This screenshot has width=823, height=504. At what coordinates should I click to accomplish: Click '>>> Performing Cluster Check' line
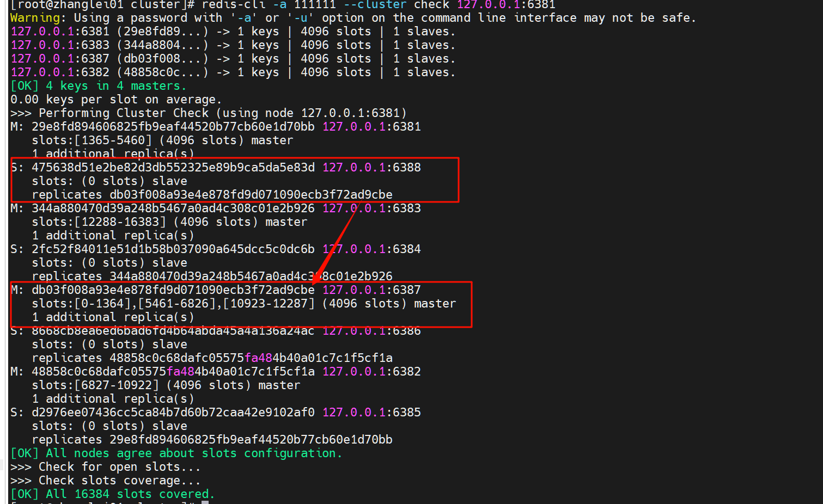pyautogui.click(x=209, y=113)
